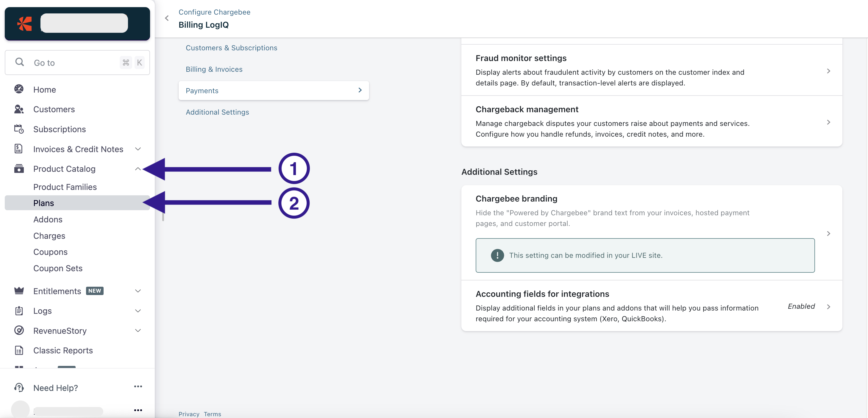Click the Configure Chargebee breadcrumb link
The height and width of the screenshot is (418, 868).
tap(214, 12)
